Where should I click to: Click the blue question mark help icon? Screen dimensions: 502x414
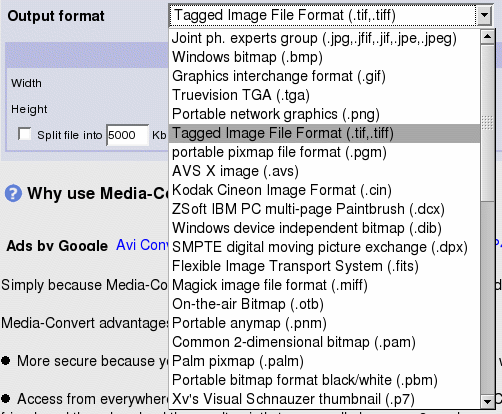[13, 193]
